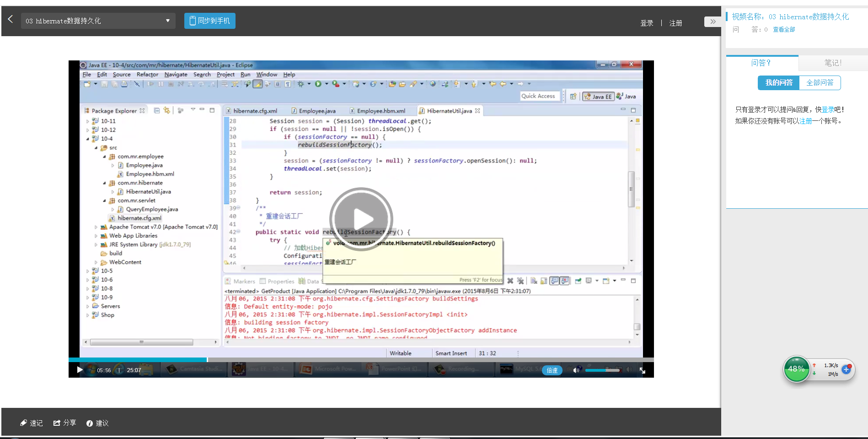
Task: Click the blue plus icon on the speed widget
Action: click(846, 369)
